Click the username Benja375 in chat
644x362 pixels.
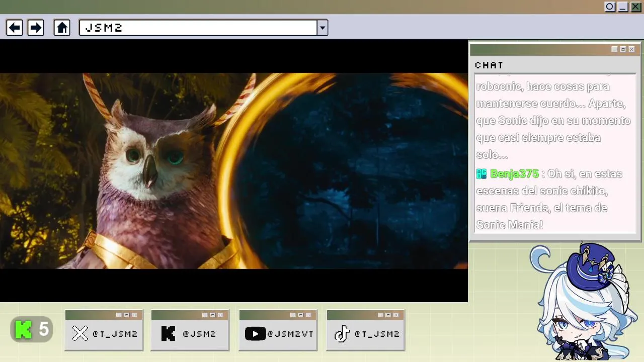514,174
